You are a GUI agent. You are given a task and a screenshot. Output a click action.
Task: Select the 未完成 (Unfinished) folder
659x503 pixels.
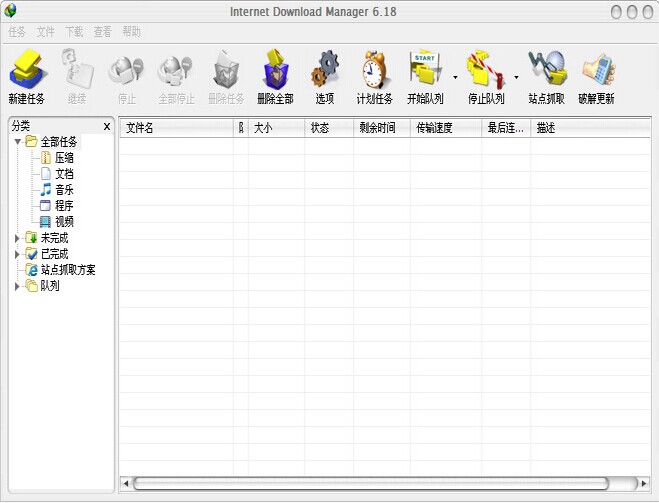pyautogui.click(x=47, y=238)
